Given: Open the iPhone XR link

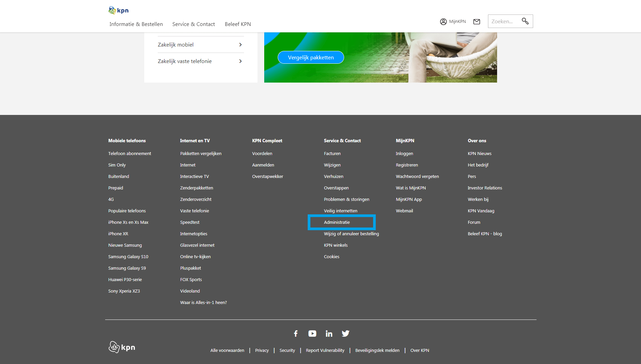Looking at the screenshot, I should 118,234.
